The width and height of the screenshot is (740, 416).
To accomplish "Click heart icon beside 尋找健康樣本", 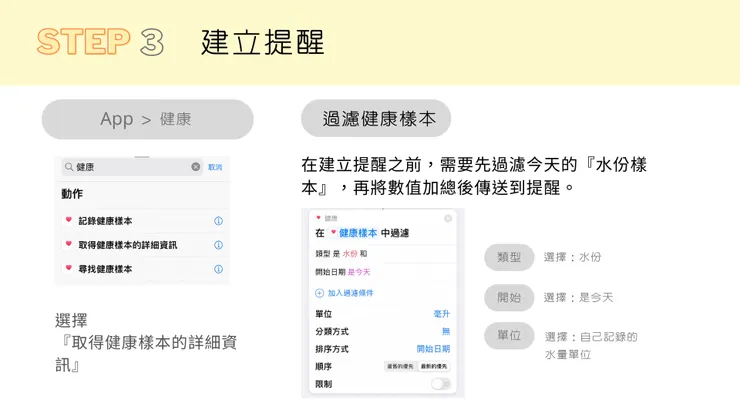I will point(68,268).
